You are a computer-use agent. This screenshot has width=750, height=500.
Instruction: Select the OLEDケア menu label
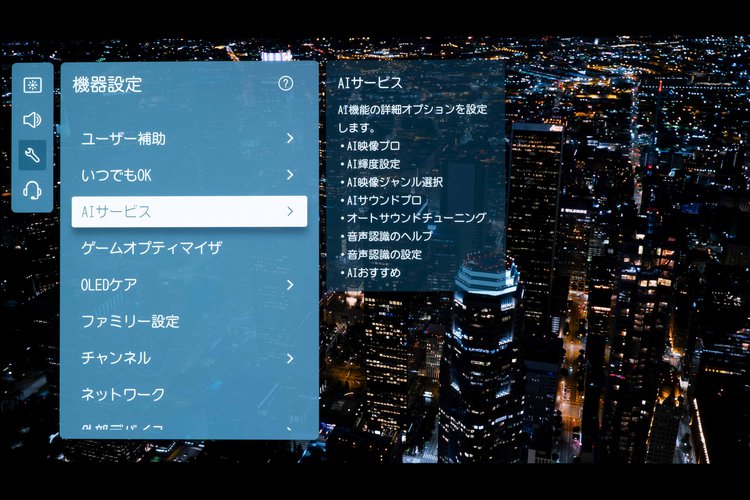click(109, 285)
